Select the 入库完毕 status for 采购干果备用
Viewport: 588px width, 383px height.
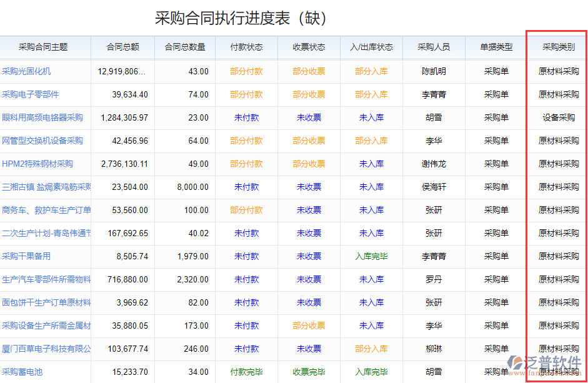[371, 256]
